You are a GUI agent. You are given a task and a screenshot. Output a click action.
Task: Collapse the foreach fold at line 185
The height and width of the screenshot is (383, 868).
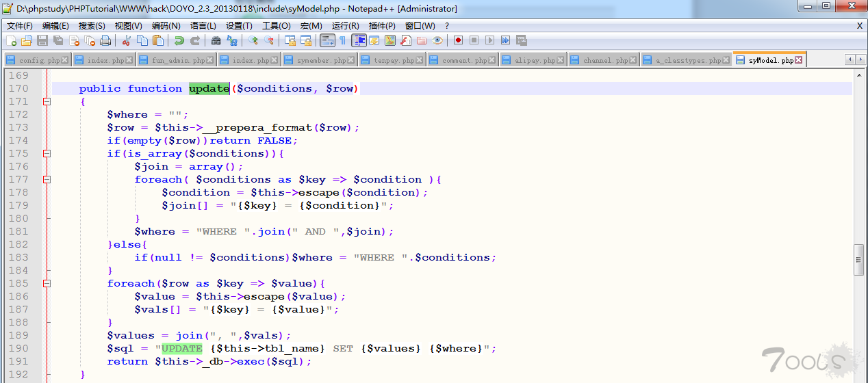click(47, 283)
